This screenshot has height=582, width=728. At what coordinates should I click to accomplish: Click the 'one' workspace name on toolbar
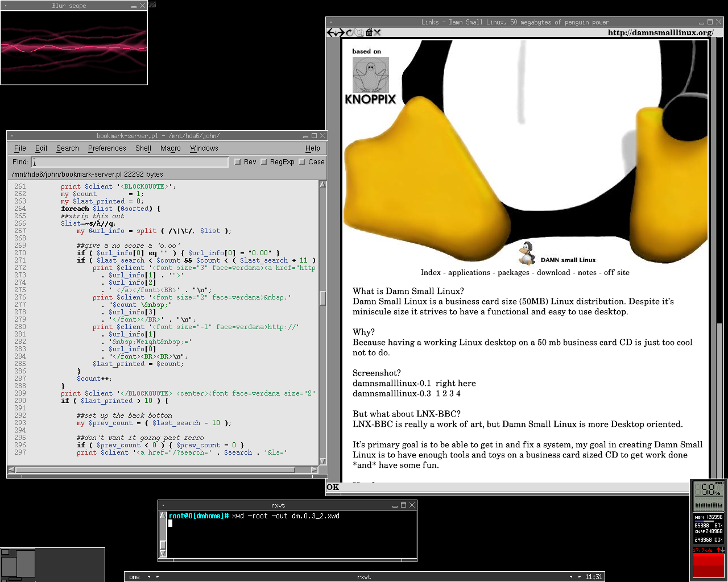[134, 577]
